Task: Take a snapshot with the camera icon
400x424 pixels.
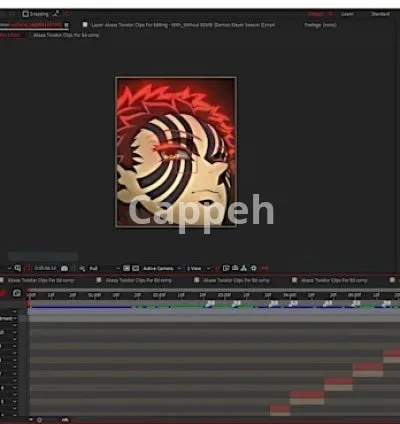Action: point(64,268)
